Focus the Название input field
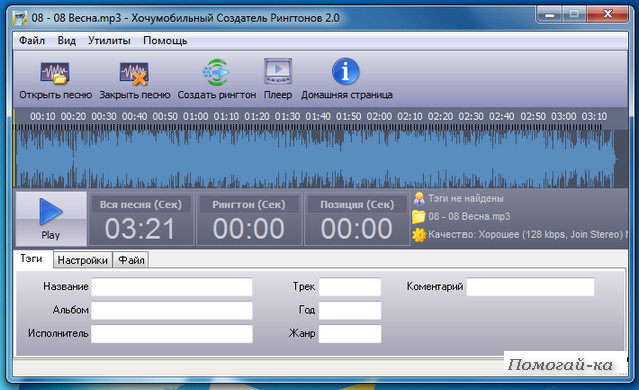This screenshot has width=639, height=390. tap(172, 286)
